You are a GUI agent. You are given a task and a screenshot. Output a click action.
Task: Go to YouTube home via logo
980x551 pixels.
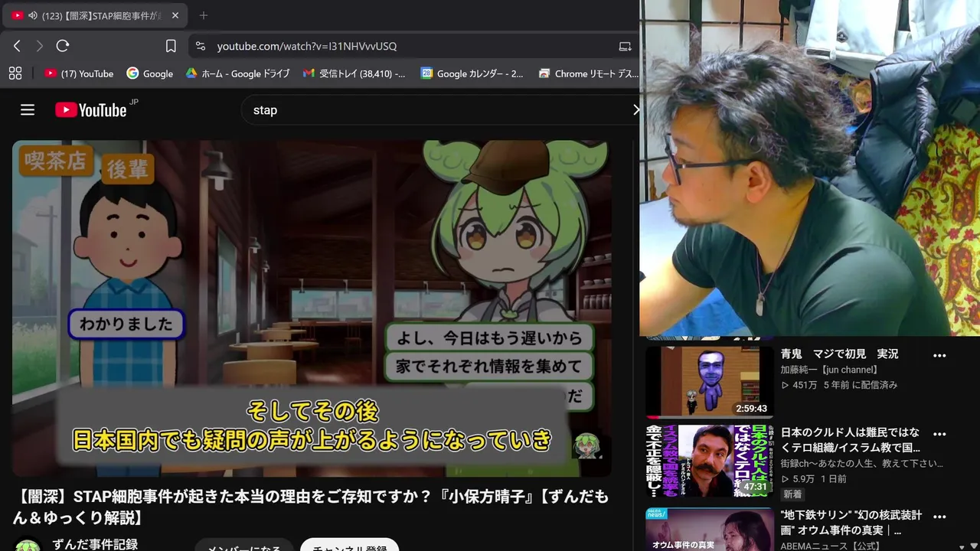(x=91, y=110)
